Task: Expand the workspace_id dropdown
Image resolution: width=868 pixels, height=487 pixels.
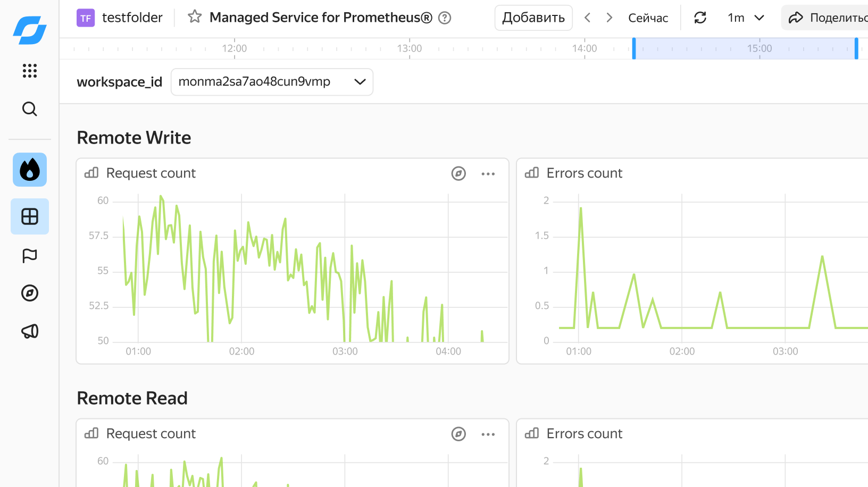Action: tap(272, 82)
